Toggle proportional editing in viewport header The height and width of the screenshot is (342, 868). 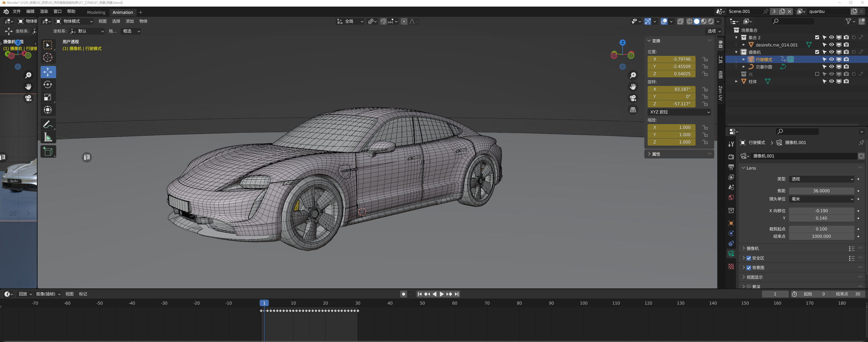tap(404, 21)
